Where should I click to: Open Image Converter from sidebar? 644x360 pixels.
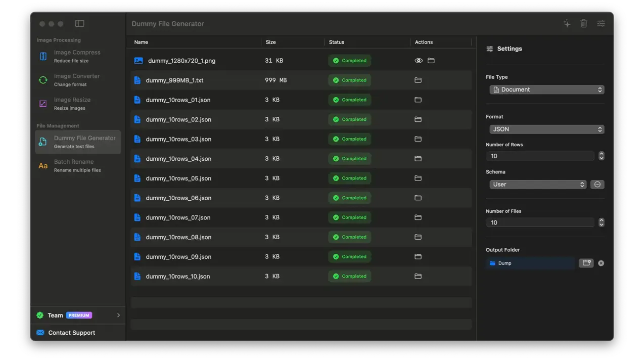[x=77, y=80]
